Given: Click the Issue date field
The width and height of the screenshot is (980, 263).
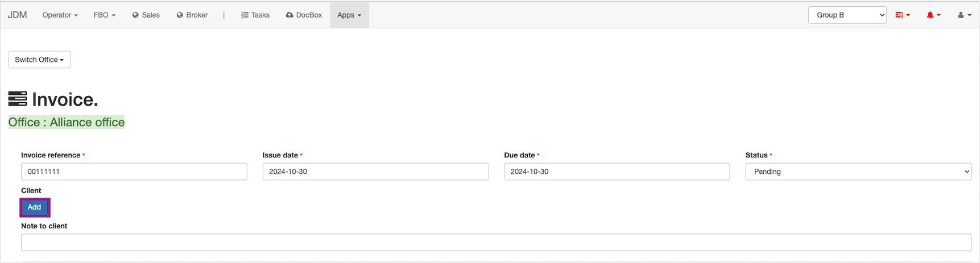Looking at the screenshot, I should point(375,172).
